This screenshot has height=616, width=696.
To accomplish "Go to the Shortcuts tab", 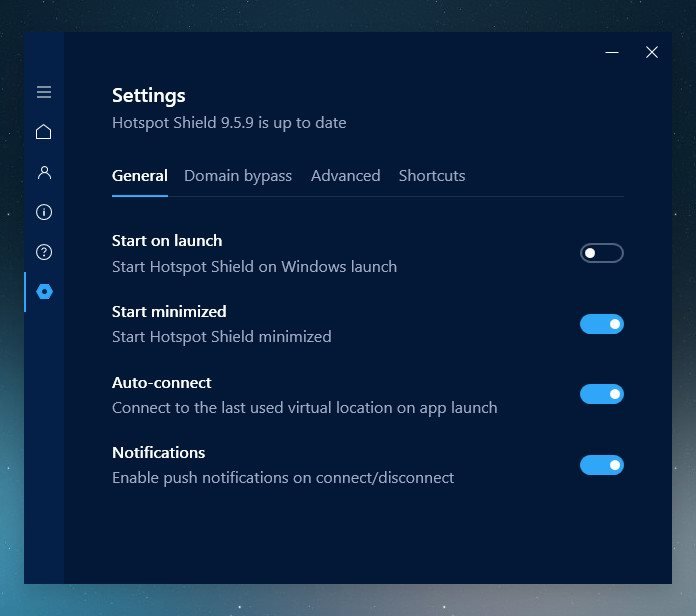I will 432,176.
